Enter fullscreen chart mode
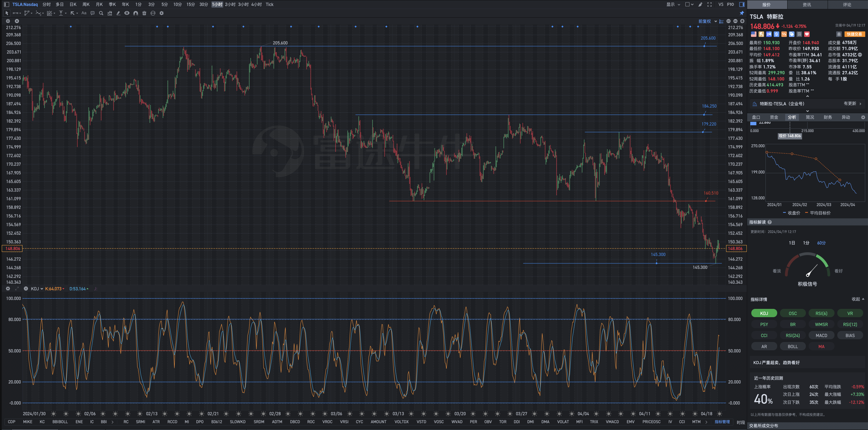The width and height of the screenshot is (868, 430). [x=710, y=4]
